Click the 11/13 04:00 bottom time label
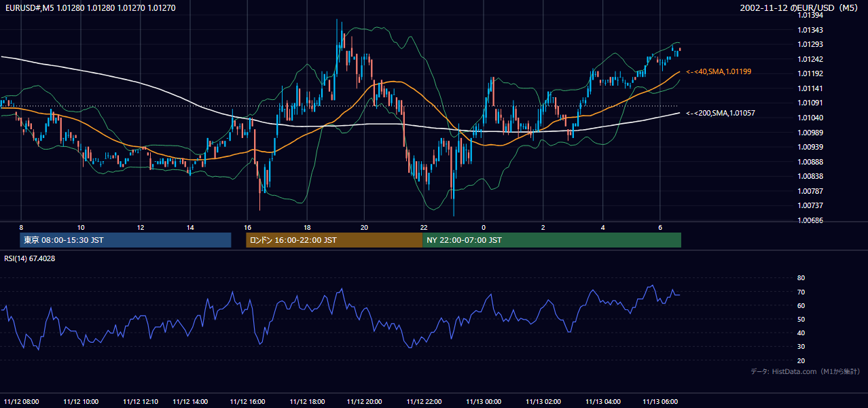 pyautogui.click(x=602, y=401)
